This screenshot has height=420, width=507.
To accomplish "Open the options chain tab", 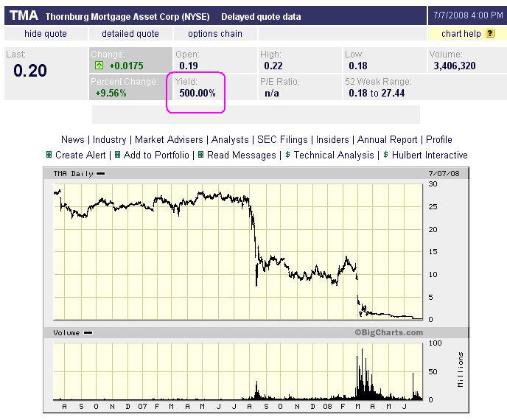I will coord(215,34).
